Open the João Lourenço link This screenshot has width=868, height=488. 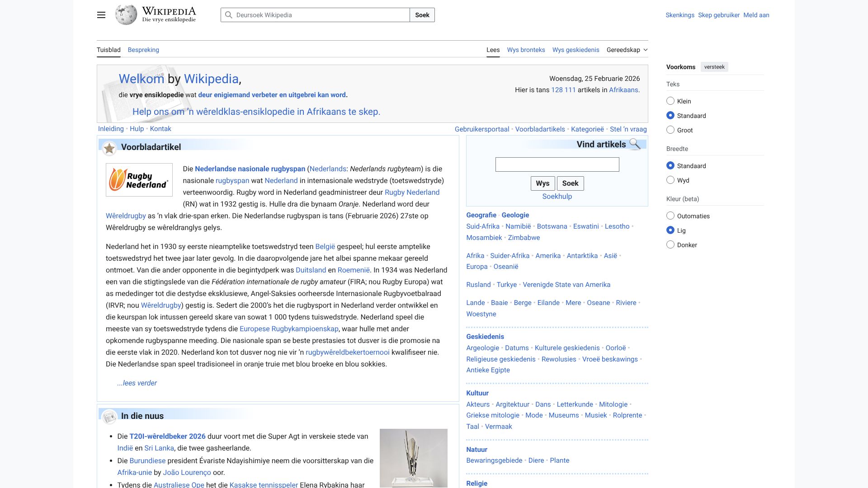point(187,473)
